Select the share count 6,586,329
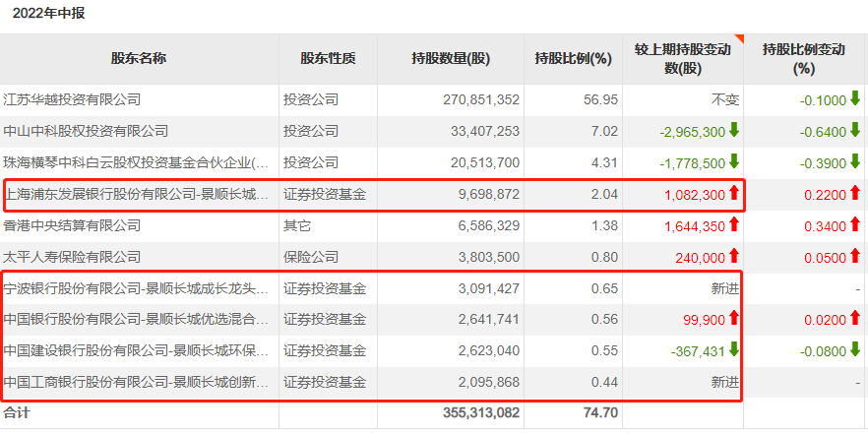 click(489, 226)
